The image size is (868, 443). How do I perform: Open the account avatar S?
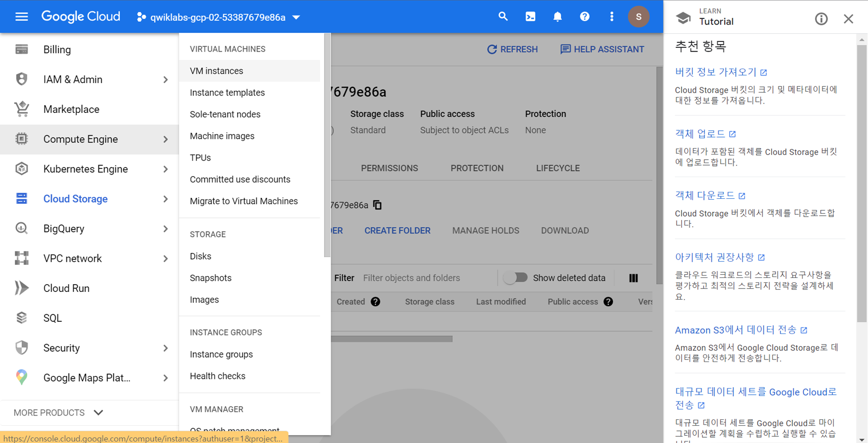[638, 17]
